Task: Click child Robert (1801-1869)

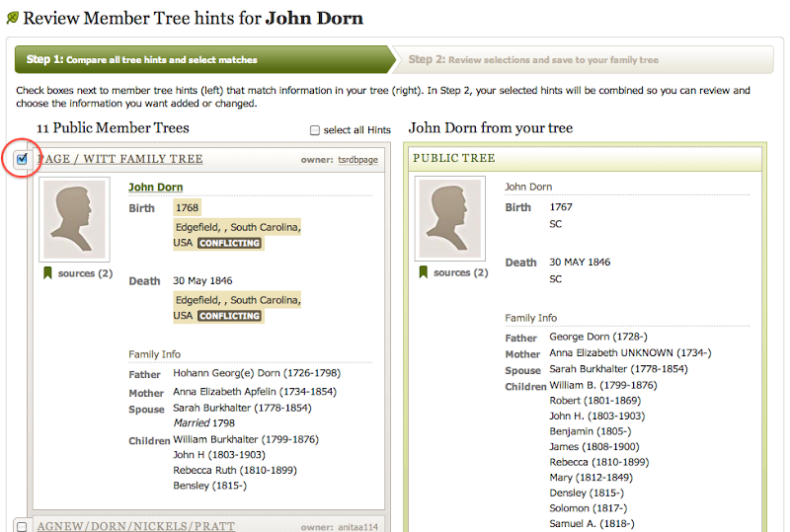Action: (595, 401)
